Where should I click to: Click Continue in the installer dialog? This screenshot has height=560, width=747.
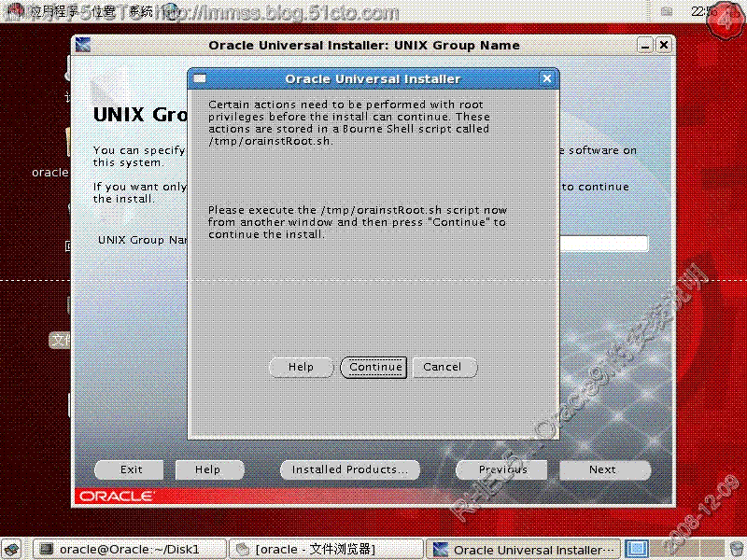(373, 367)
